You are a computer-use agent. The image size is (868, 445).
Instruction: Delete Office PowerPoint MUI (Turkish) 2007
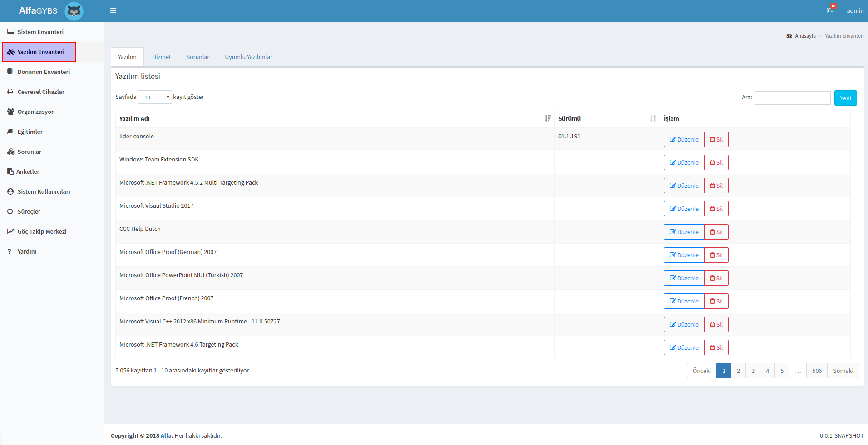(x=716, y=278)
